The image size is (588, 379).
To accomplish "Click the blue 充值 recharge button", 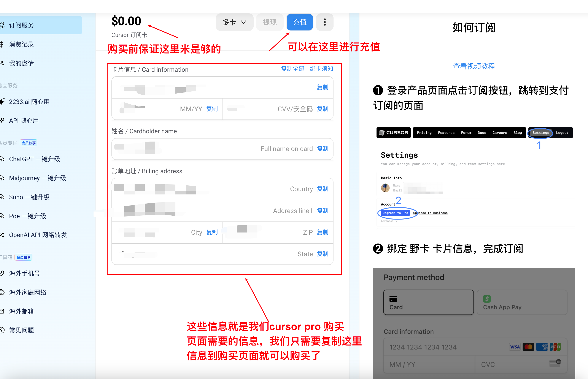I will [x=299, y=22].
